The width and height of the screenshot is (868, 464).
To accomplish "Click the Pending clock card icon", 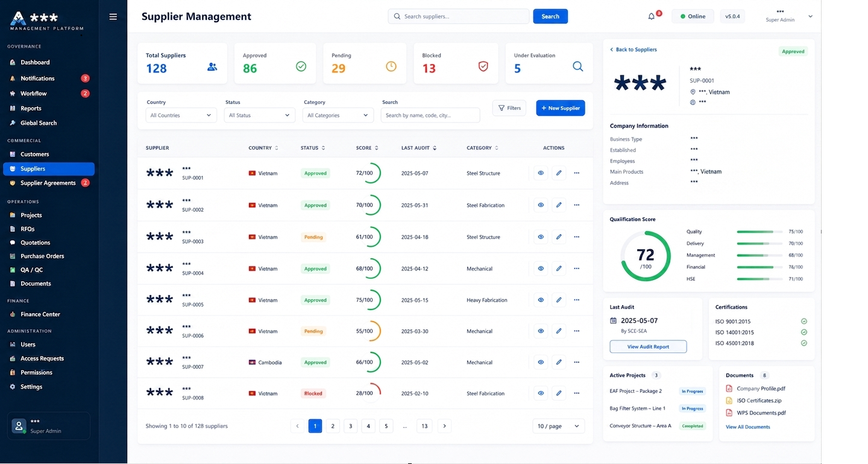I will [391, 66].
